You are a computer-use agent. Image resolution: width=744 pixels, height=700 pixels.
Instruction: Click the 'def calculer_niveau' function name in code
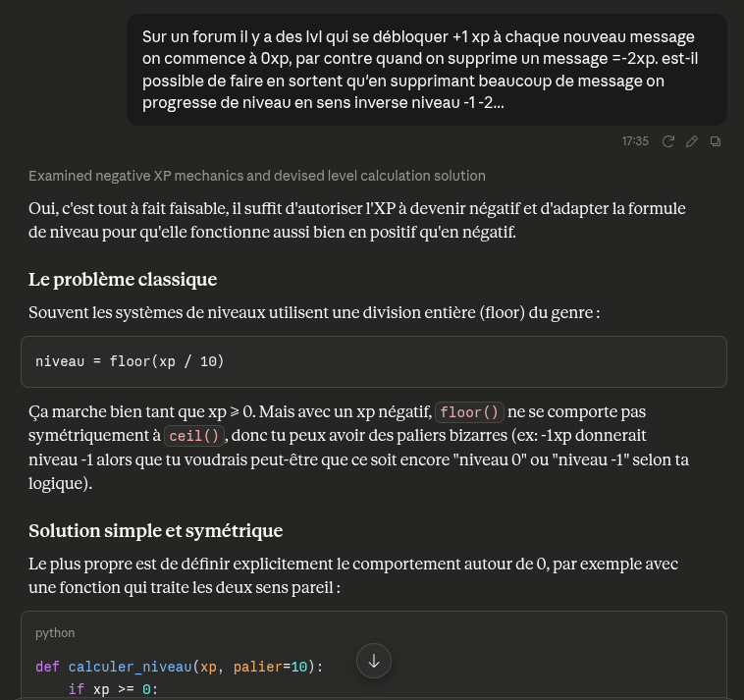tap(130, 667)
